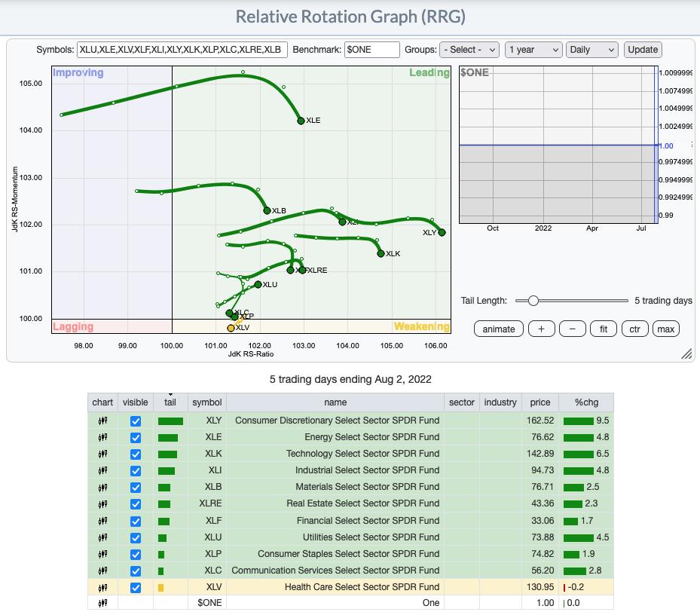Disable visibility of XLU
Viewport: 700px width, 615px height.
136,537
